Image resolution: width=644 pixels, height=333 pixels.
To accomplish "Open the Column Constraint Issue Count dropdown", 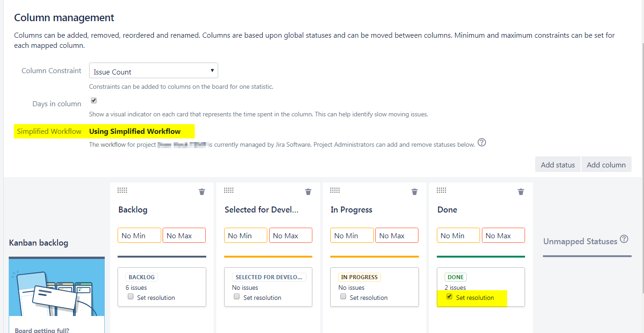I will click(153, 71).
